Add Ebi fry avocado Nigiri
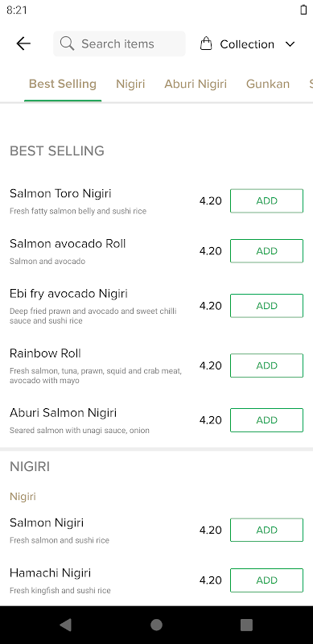 tap(266, 306)
